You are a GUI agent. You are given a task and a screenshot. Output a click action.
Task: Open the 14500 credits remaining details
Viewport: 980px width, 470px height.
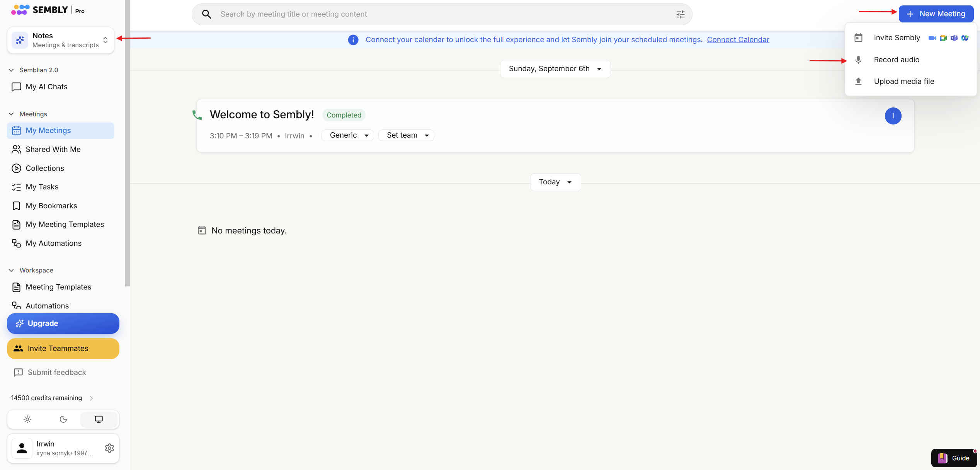(53, 398)
